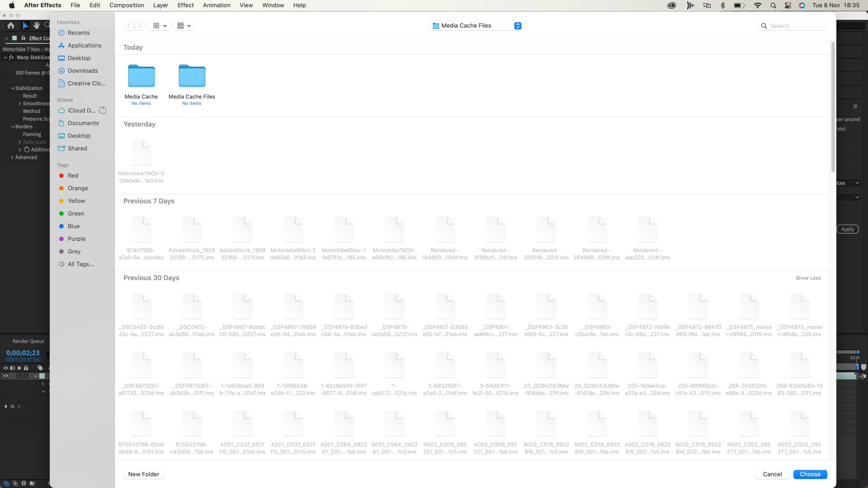Viewport: 868px width, 488px height.
Task: Select the Selection arrow tool
Action: [25, 26]
